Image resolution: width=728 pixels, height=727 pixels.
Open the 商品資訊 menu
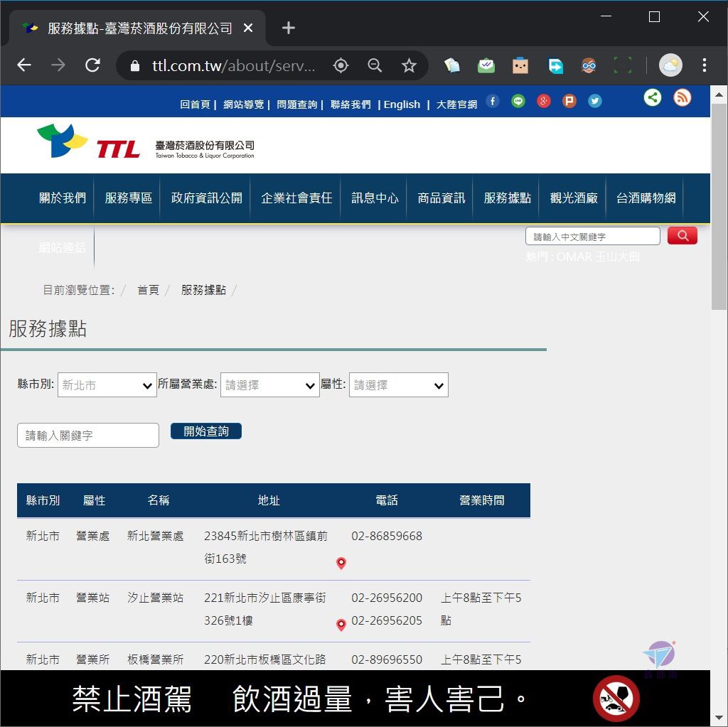pos(441,198)
